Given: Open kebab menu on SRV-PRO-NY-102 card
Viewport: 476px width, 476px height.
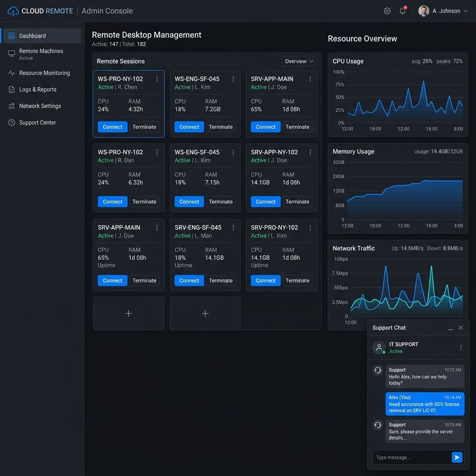Looking at the screenshot, I should 310,227.
